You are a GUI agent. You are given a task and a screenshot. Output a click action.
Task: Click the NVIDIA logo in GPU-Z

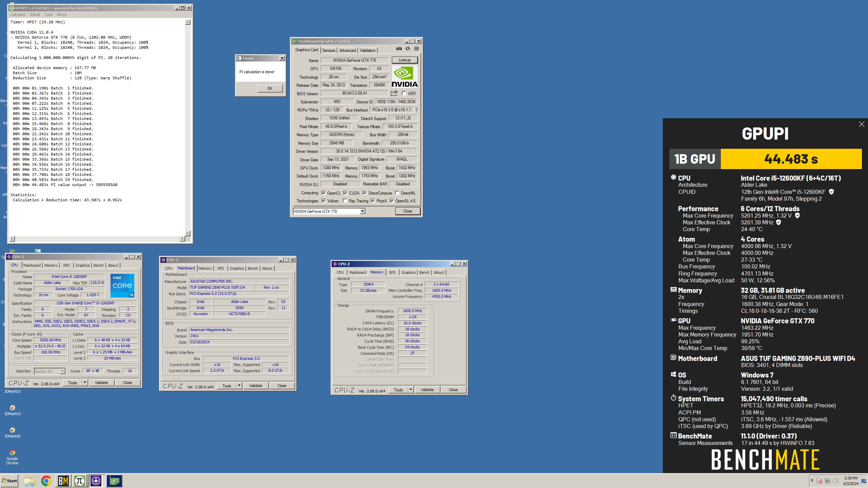pyautogui.click(x=405, y=77)
